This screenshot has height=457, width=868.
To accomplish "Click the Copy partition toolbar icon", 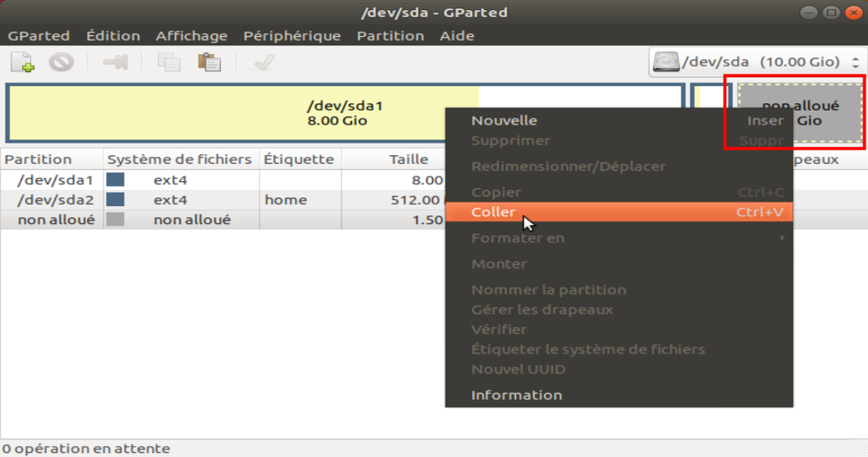I will point(168,62).
